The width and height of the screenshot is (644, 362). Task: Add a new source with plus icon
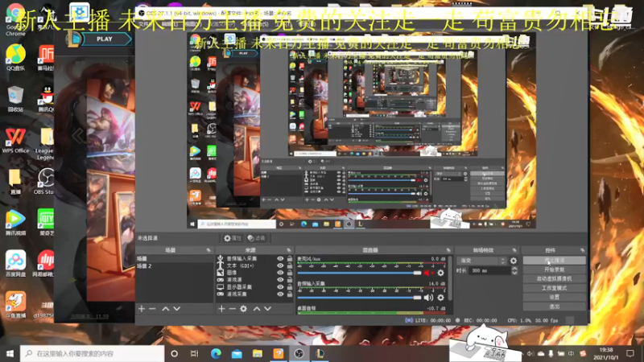click(x=222, y=309)
